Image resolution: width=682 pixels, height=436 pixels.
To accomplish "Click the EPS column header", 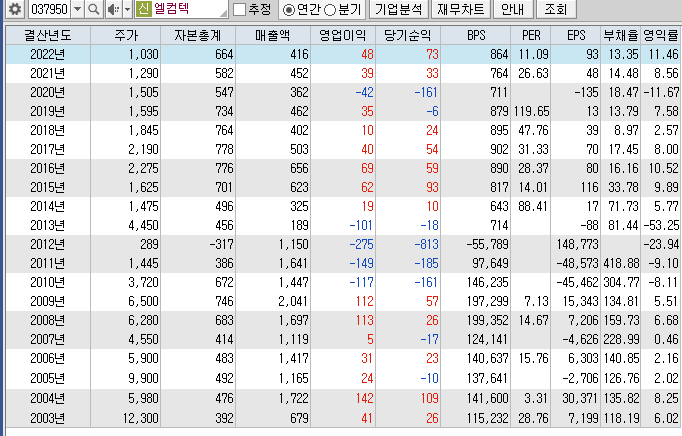I will (x=576, y=35).
